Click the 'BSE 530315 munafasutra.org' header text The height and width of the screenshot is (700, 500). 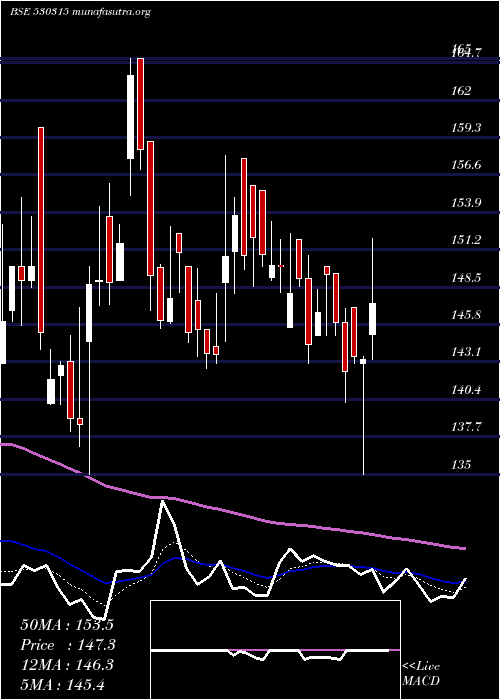(80, 12)
